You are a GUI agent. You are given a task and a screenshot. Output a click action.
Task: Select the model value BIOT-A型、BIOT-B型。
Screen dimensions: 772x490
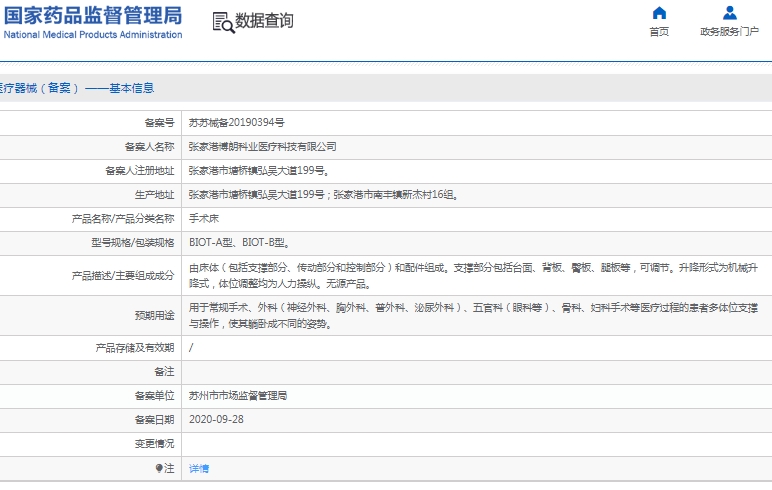pyautogui.click(x=239, y=243)
